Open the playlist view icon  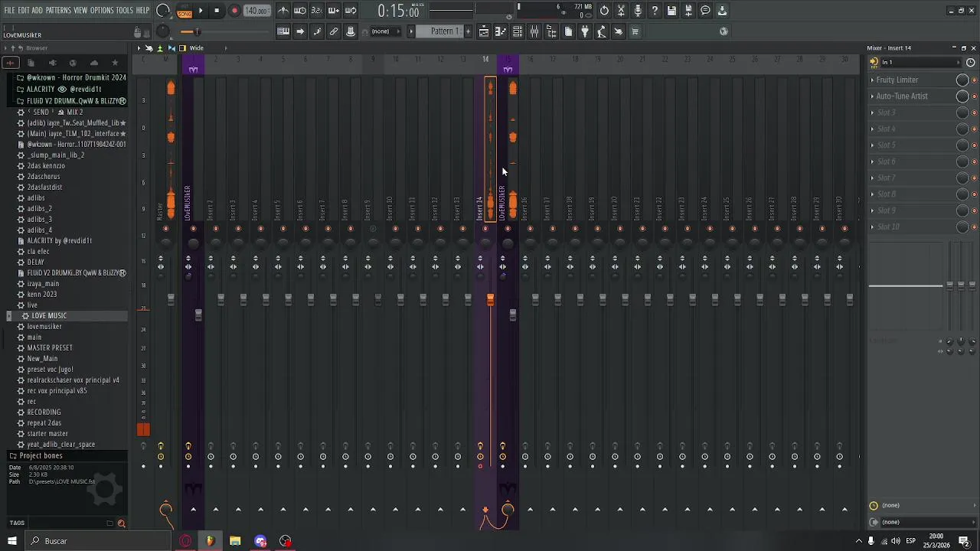coord(484,31)
